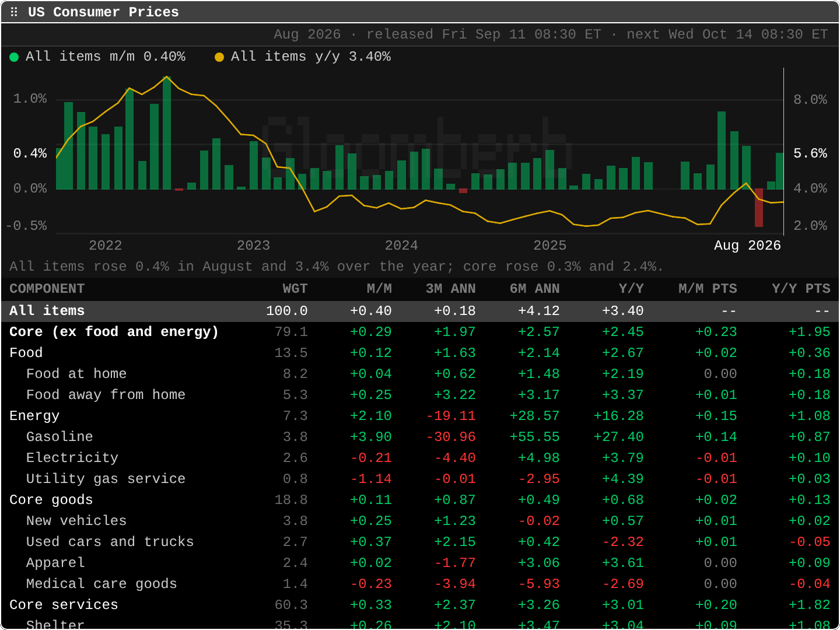Select the Food at home row
The image size is (840, 630).
[x=420, y=374]
